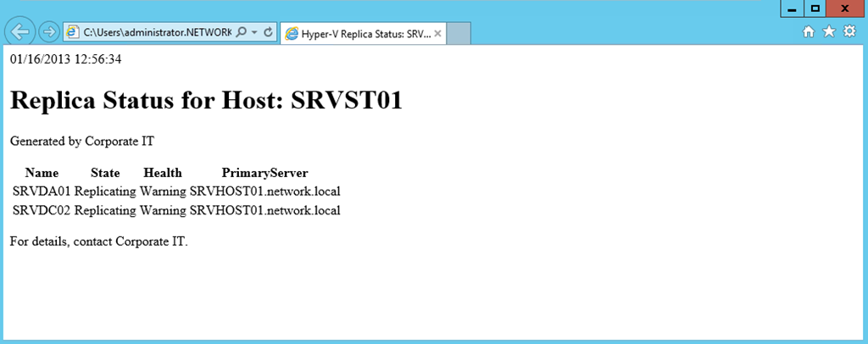This screenshot has height=344, width=868.
Task: Click the PrimaryServer column header
Action: pos(264,173)
